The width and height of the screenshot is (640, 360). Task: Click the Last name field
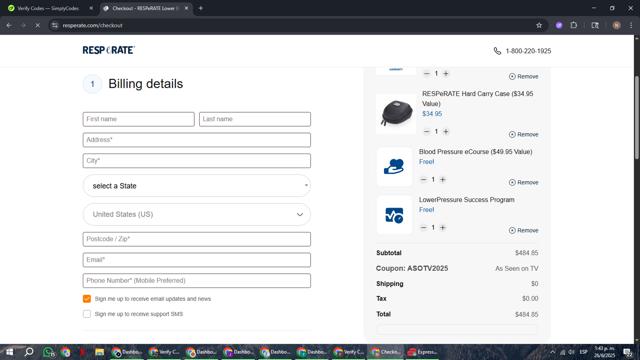[255, 119]
